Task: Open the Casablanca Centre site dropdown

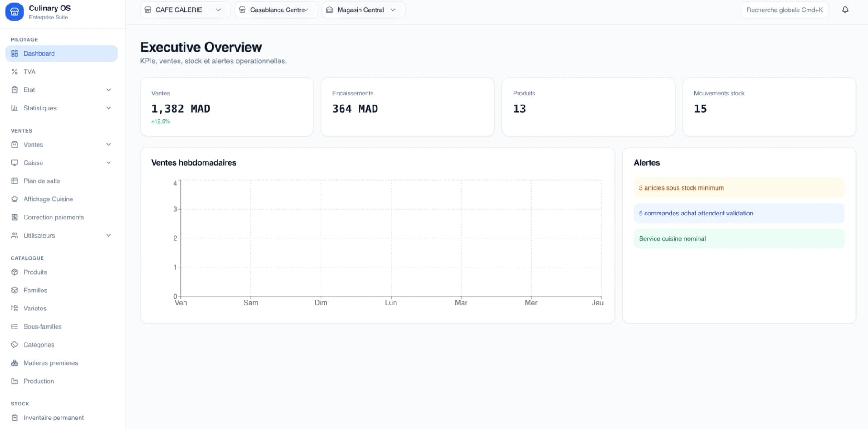Action: coord(276,10)
